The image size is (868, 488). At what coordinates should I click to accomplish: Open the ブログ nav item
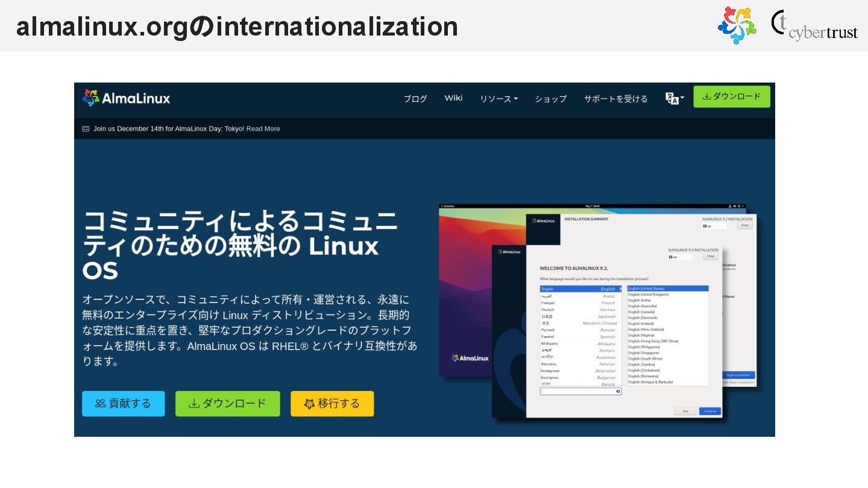point(415,99)
